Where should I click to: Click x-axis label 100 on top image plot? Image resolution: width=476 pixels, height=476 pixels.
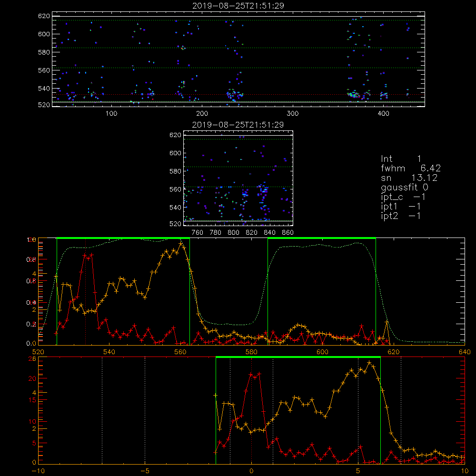pos(111,114)
